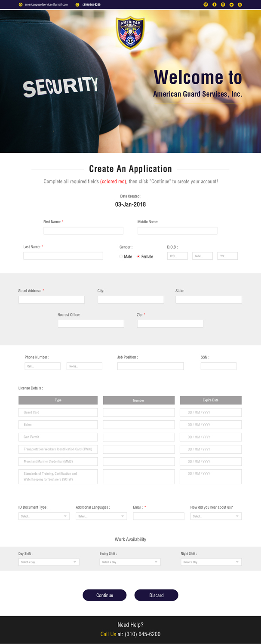Open the ID Document Type dropdown
This screenshot has width=261, height=644.
44,516
